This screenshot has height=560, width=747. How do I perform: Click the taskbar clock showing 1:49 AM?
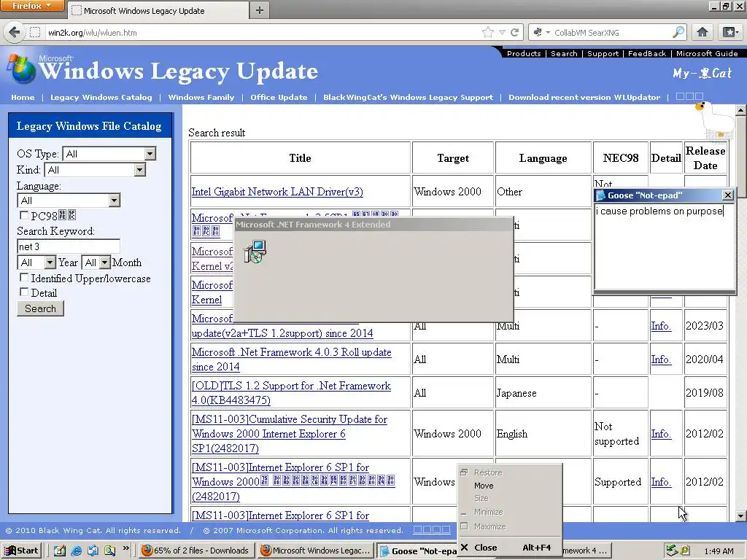[719, 551]
